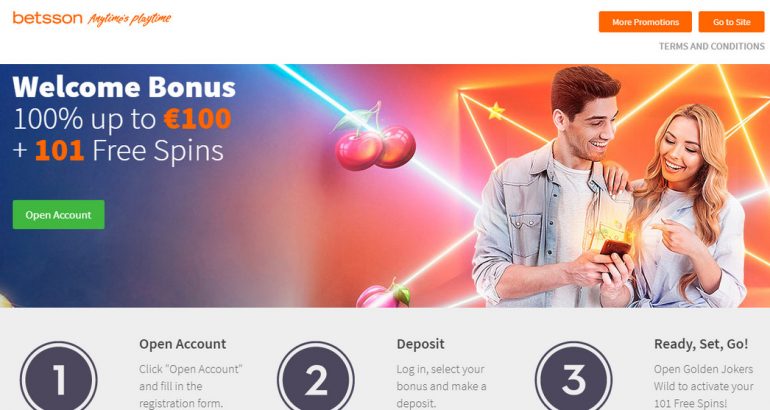Image resolution: width=770 pixels, height=410 pixels.
Task: Click the Deposit step heading
Action: pyautogui.click(x=420, y=344)
